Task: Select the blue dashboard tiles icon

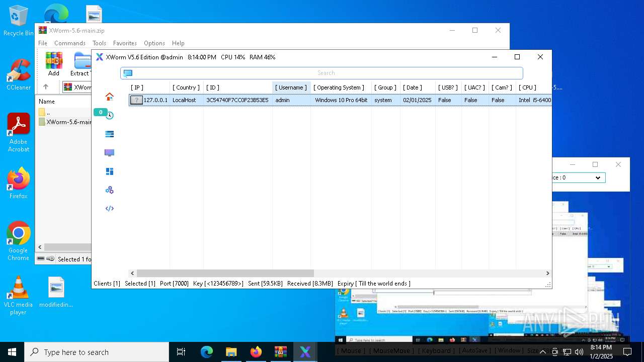Action: point(109,171)
